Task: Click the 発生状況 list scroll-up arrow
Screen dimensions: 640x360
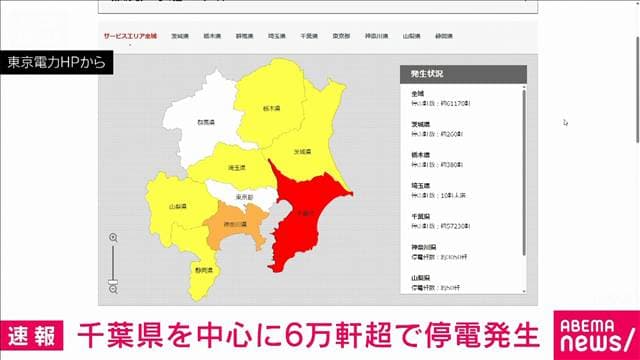Action: [x=524, y=87]
